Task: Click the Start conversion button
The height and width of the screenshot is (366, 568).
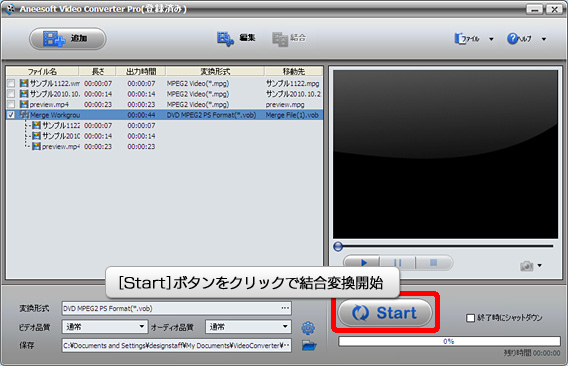Action: click(385, 312)
